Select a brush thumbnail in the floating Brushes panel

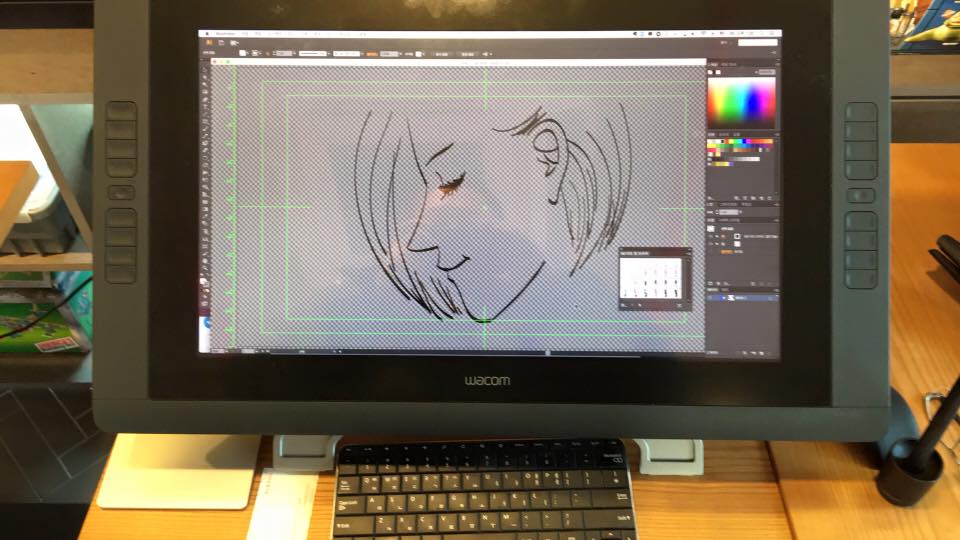pyautogui.click(x=640, y=270)
